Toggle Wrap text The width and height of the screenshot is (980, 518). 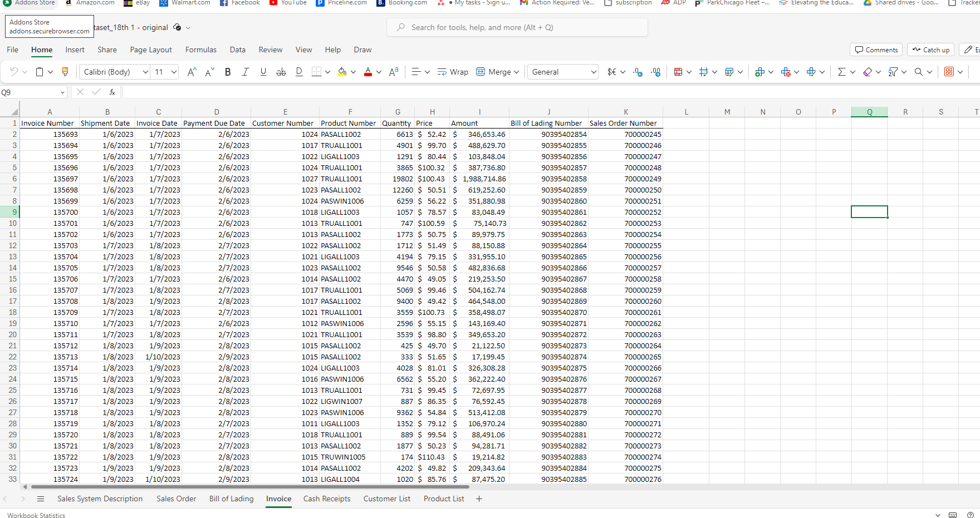pos(453,72)
